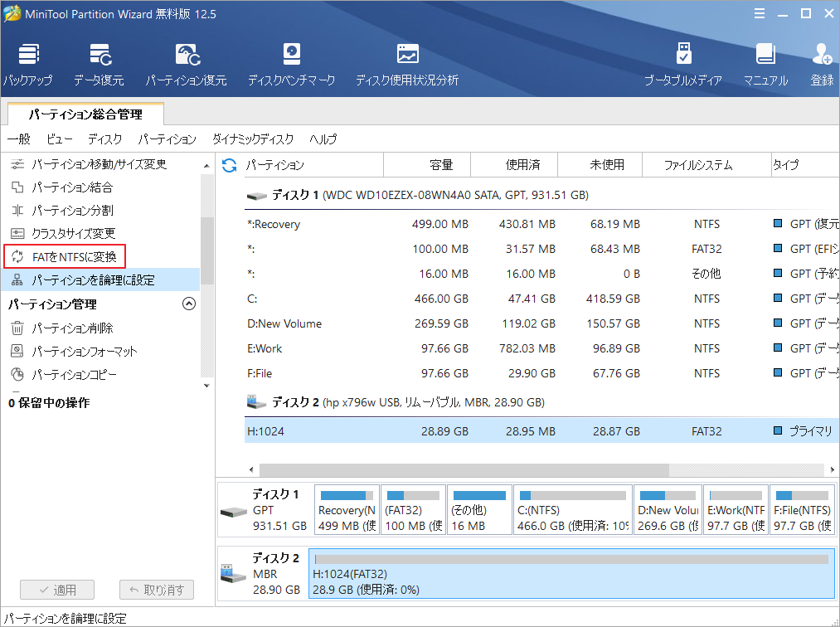The image size is (840, 627).
Task: Start ディスクベンチマーク disk benchmark
Action: point(291,65)
